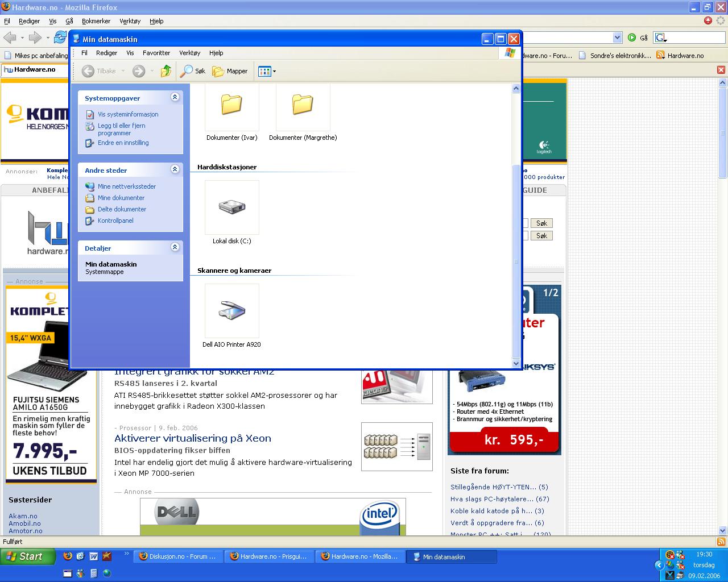Open the Verktøy menu in Min datamaskin

coord(190,53)
